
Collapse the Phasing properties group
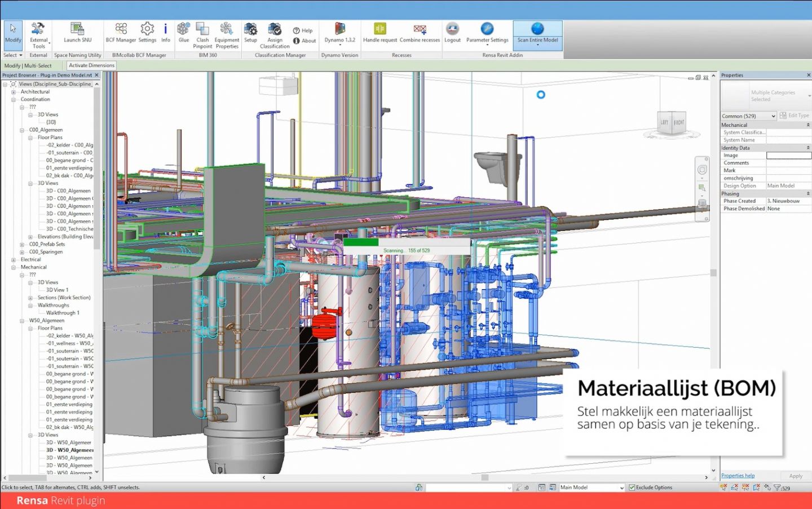807,194
